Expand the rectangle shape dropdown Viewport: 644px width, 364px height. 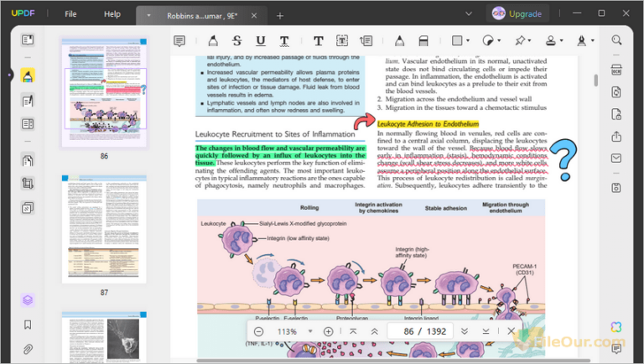[468, 40]
